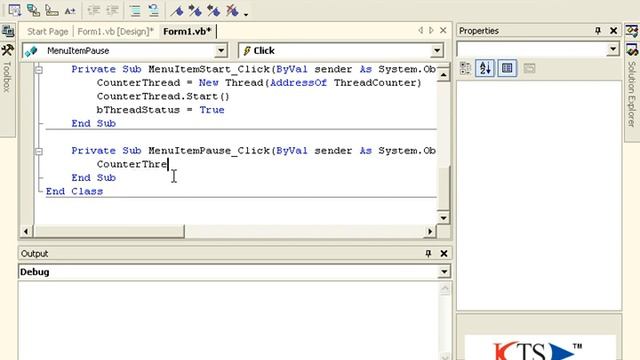
Task: Click code editor scroll up arrow
Action: point(443,75)
